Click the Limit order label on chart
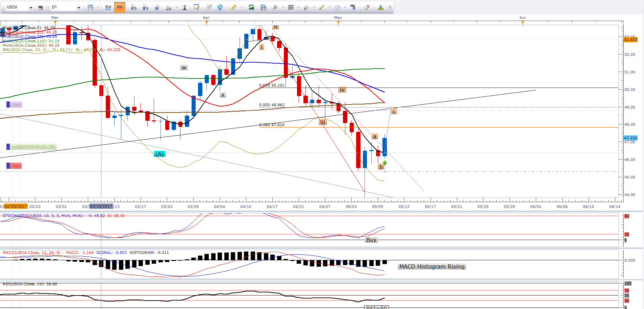Viewport: 644px width, 309px height. coord(16,104)
